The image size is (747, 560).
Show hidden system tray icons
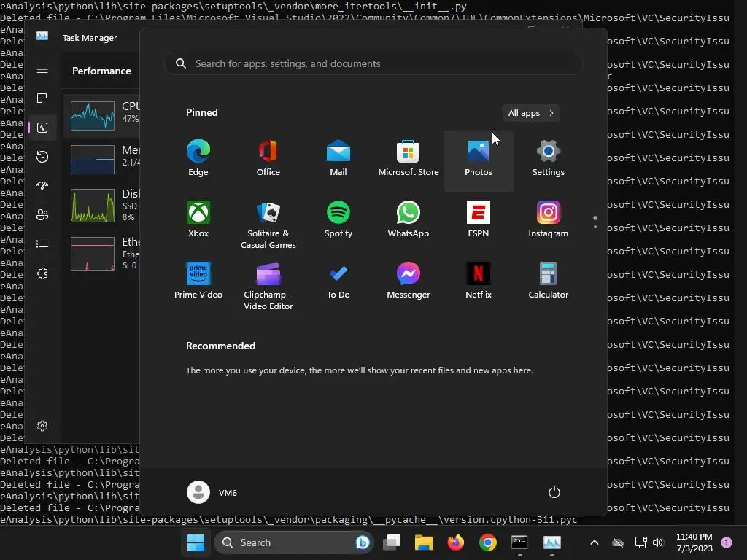(x=594, y=542)
